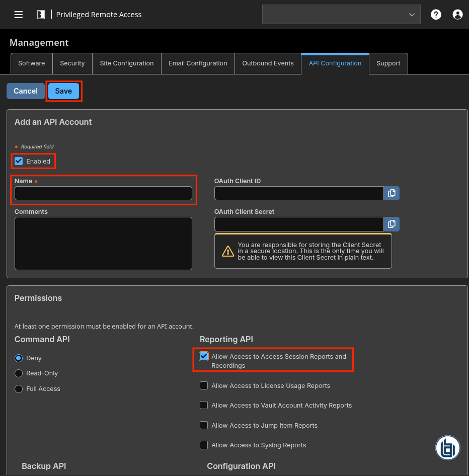The width and height of the screenshot is (469, 476).
Task: Click the Cancel button
Action: point(26,91)
